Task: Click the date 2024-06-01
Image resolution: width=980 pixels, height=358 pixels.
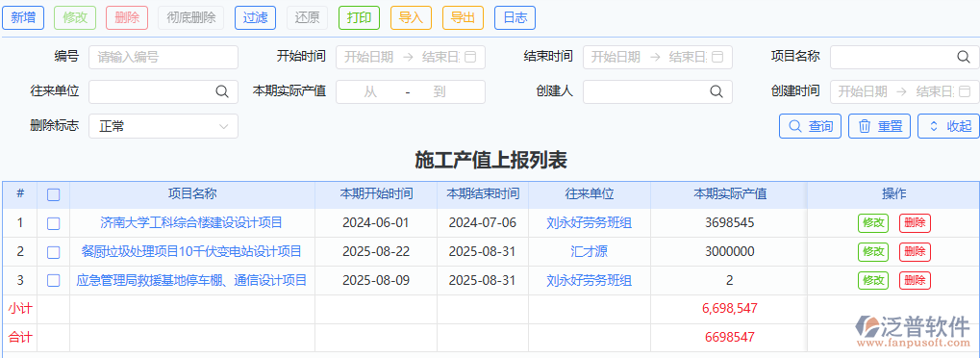Action: click(376, 222)
